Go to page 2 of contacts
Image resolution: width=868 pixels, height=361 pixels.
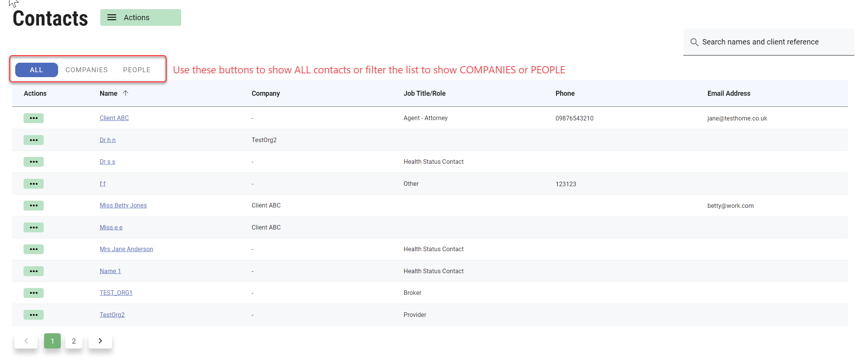click(x=74, y=341)
